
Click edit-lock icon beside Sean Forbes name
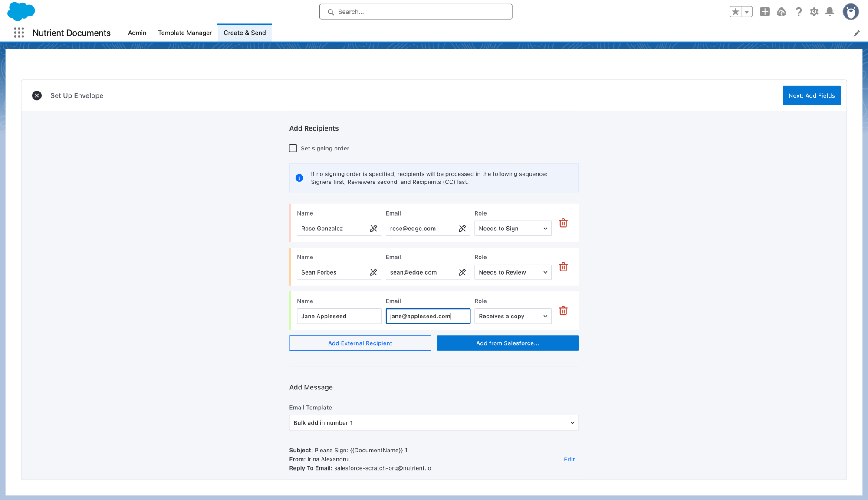pyautogui.click(x=373, y=272)
